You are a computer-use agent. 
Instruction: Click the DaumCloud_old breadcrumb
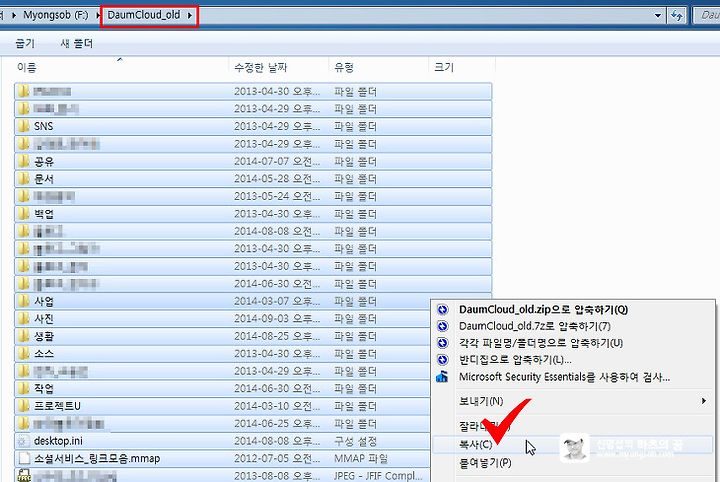pos(144,16)
